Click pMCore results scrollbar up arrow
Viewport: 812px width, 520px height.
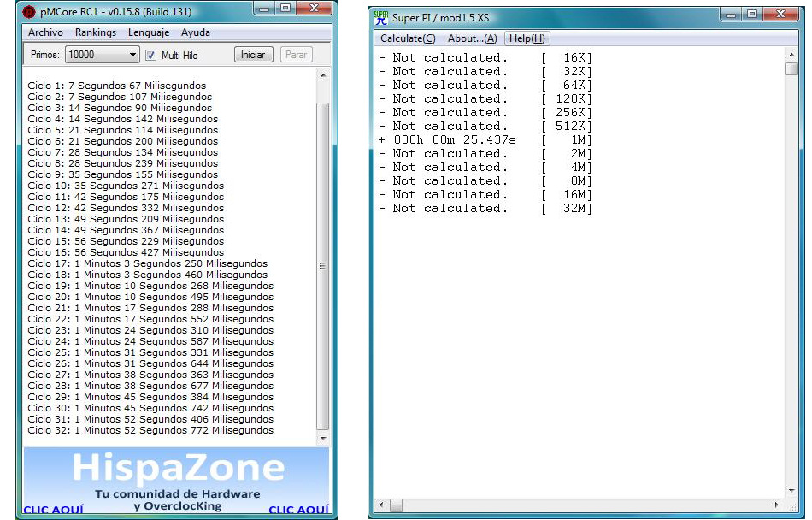[322, 76]
